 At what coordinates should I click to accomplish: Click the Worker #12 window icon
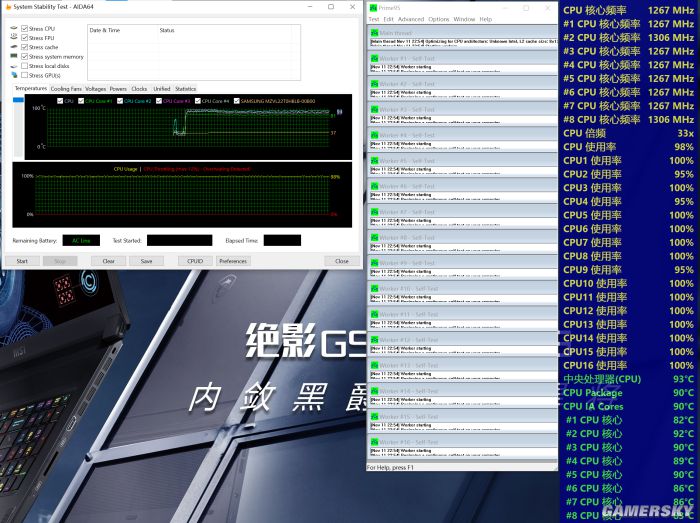[x=374, y=340]
